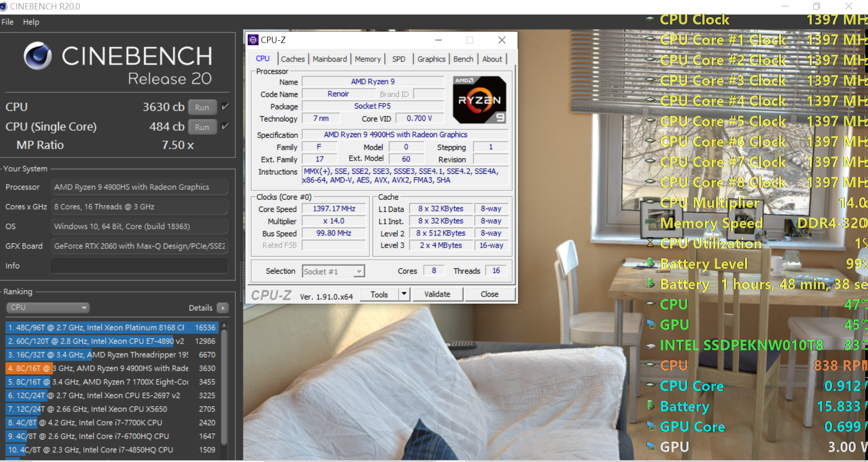Click the GPU Core voltage icon

coord(650,426)
